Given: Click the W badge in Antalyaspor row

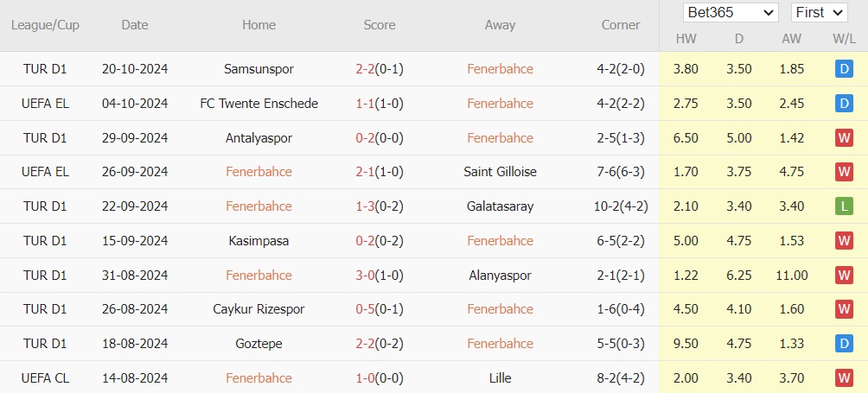Looking at the screenshot, I should point(844,138).
